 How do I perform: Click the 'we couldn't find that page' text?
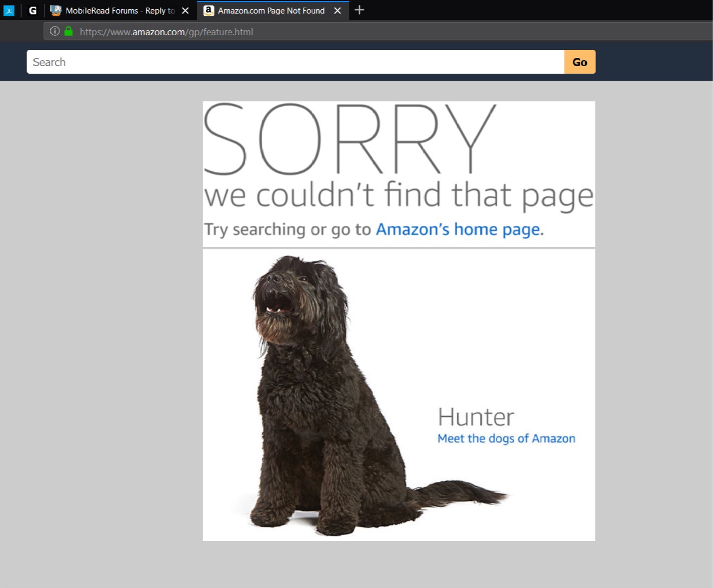click(399, 195)
